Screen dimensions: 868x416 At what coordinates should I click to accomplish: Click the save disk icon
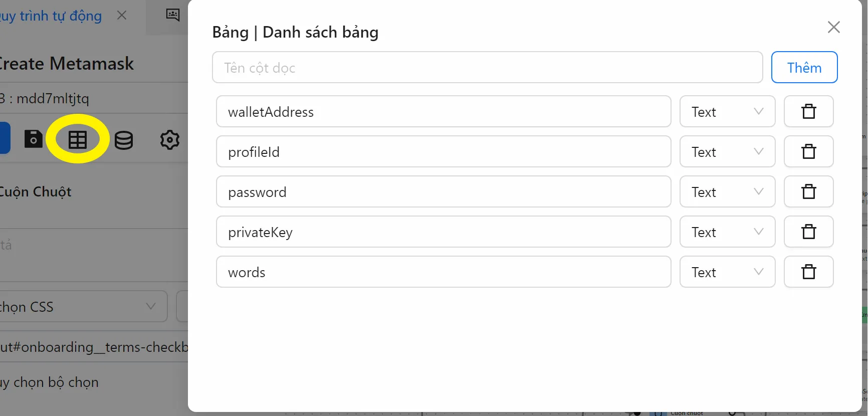pos(34,139)
